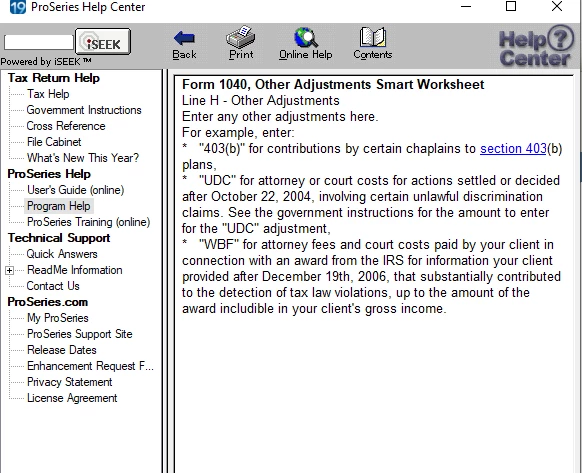Image resolution: width=582 pixels, height=473 pixels.
Task: Open ProSeries Support Site item
Action: coord(79,334)
